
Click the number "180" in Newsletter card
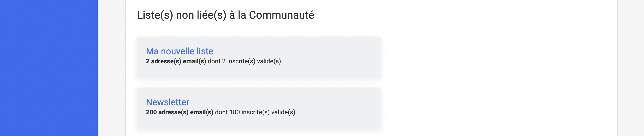tap(235, 112)
